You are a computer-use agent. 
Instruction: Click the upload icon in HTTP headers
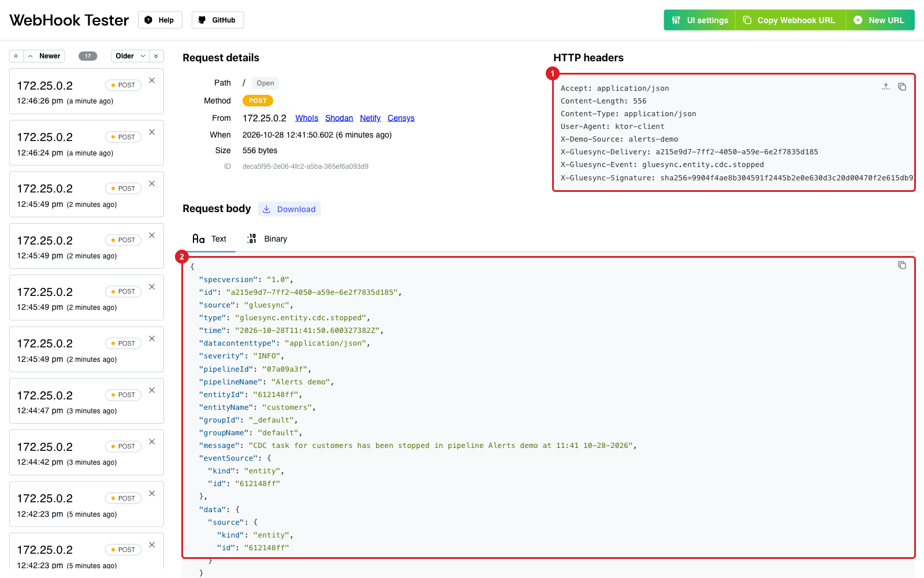click(886, 87)
